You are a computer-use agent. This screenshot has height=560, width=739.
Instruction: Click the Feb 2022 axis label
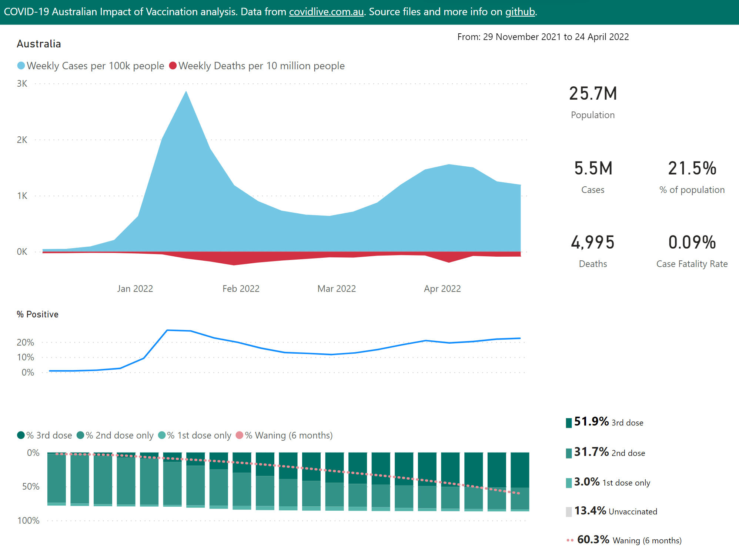click(x=241, y=289)
